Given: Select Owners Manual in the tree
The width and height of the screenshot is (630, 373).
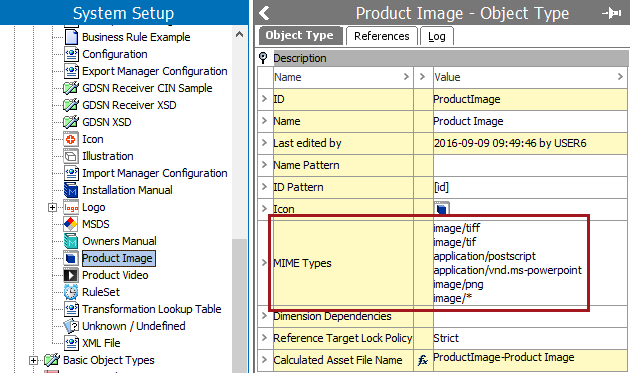Looking at the screenshot, I should click(x=119, y=241).
